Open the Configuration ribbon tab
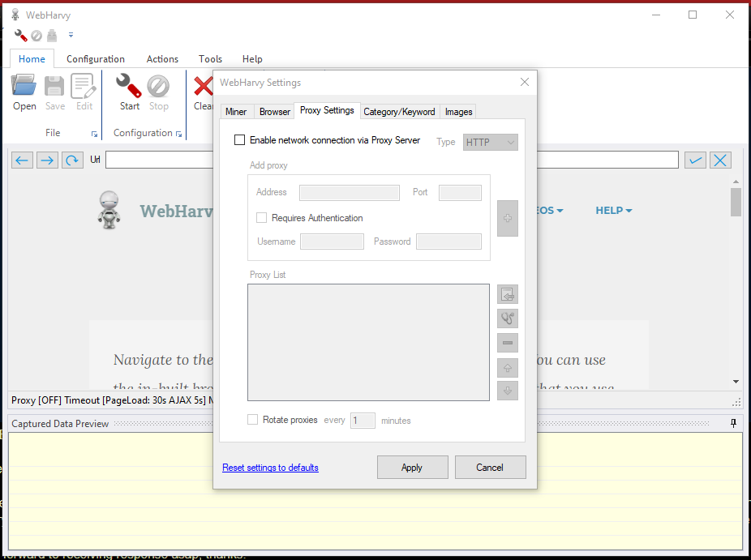 point(96,59)
